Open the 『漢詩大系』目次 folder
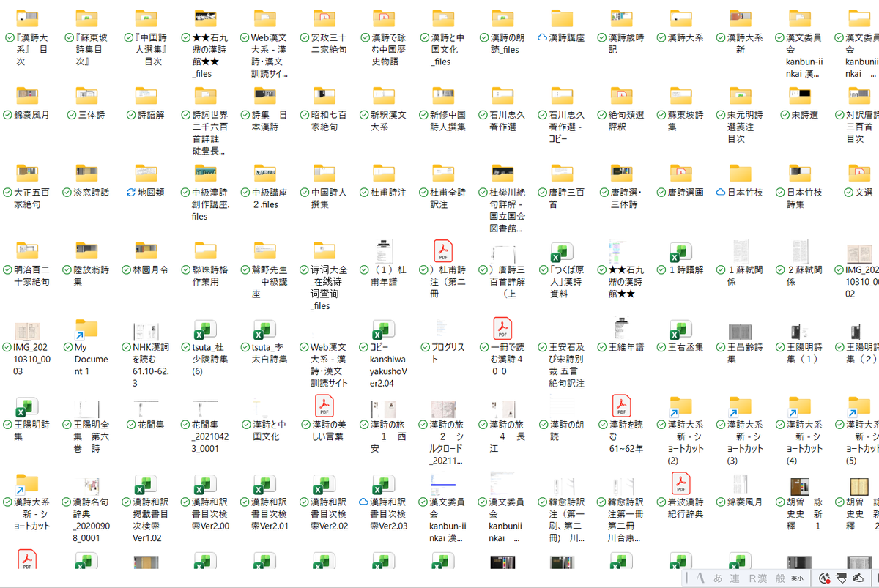 [27, 18]
